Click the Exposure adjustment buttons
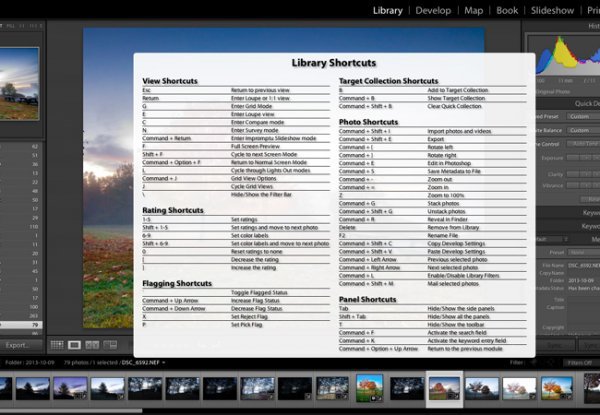 (583, 158)
